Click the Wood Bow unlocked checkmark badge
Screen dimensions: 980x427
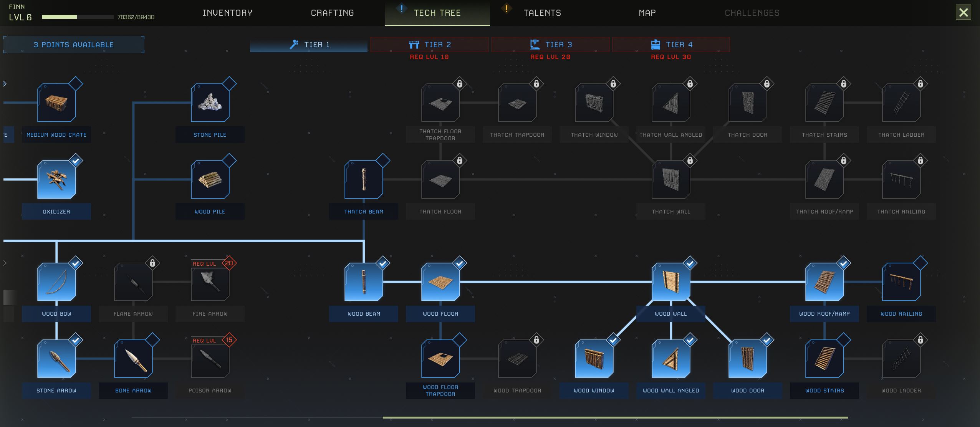tap(76, 263)
